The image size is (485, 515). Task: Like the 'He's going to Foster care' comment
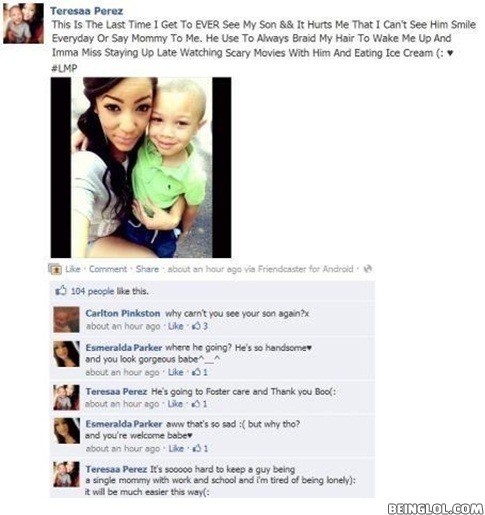(x=175, y=404)
